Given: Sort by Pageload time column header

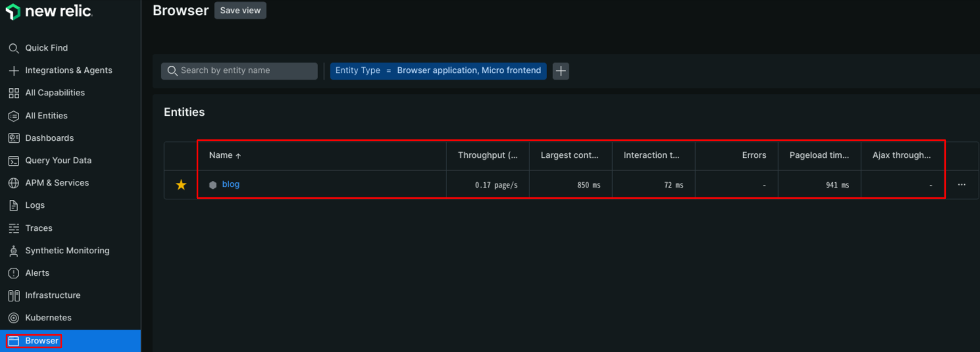Looking at the screenshot, I should click(x=819, y=156).
